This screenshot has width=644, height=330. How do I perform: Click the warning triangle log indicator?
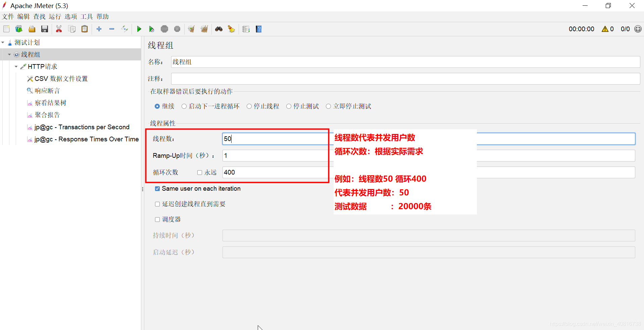605,29
